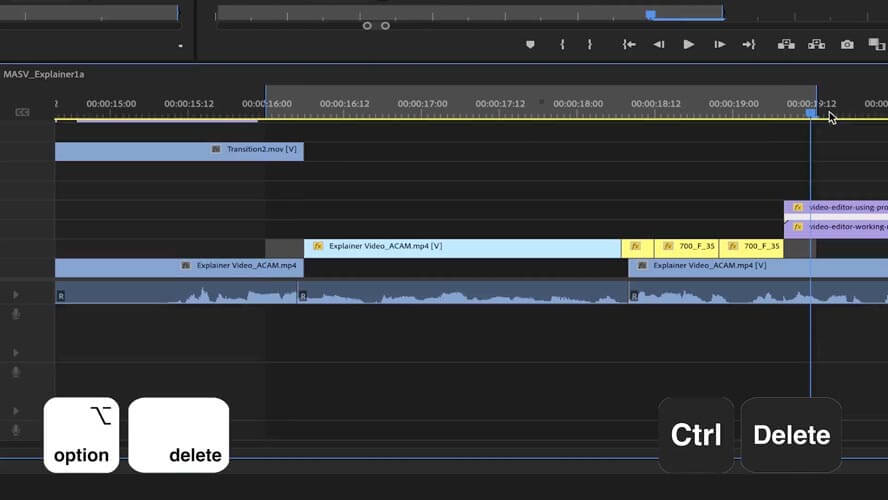Select the second yellow 700_F_35 clip
888x500 pixels.
pyautogui.click(x=751, y=249)
